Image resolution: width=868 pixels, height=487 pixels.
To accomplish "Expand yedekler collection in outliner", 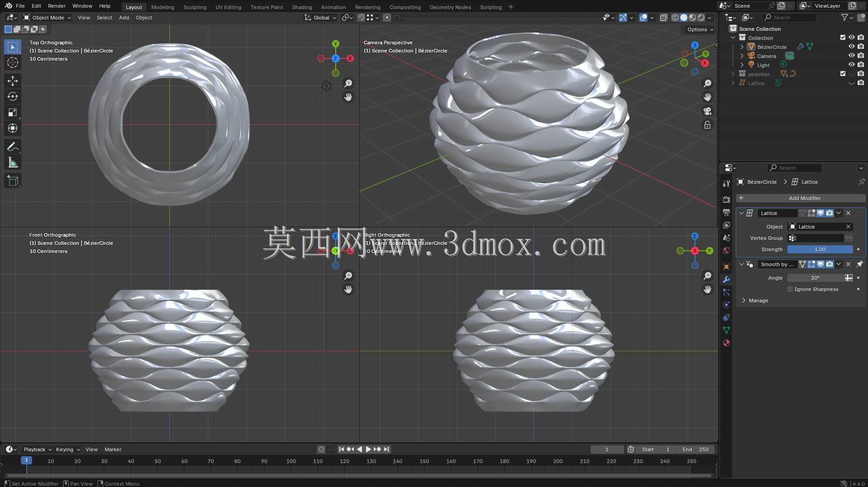I will [x=733, y=74].
